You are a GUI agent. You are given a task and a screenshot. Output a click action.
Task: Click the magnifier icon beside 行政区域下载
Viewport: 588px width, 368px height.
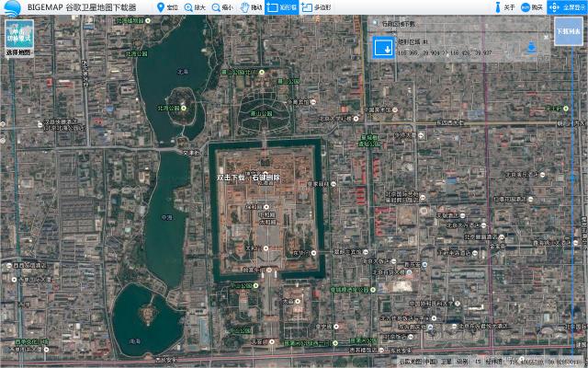click(x=375, y=23)
